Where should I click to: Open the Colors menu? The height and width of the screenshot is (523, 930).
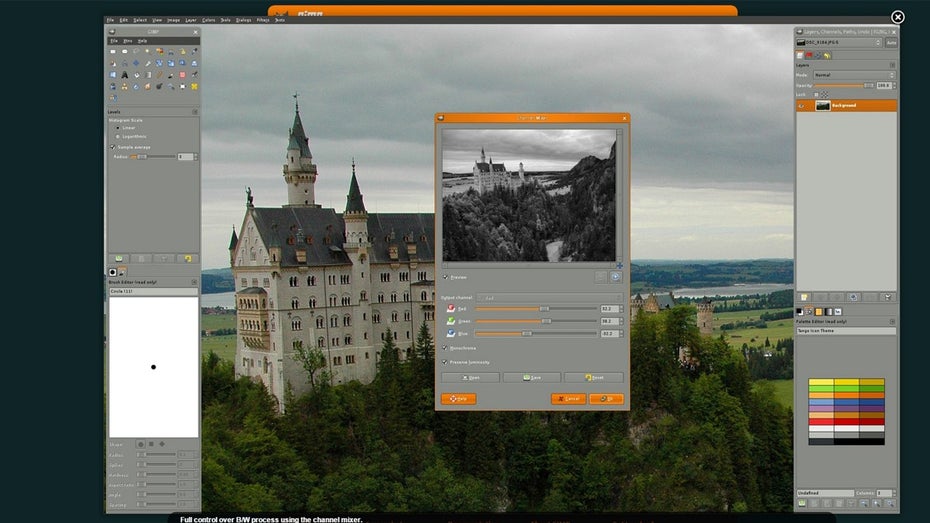pyautogui.click(x=208, y=20)
